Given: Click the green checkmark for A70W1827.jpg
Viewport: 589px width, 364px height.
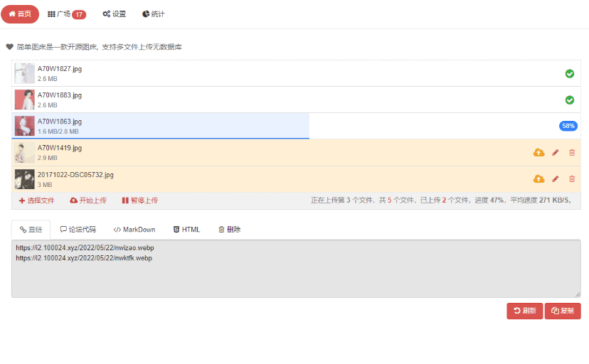Looking at the screenshot, I should pyautogui.click(x=570, y=73).
